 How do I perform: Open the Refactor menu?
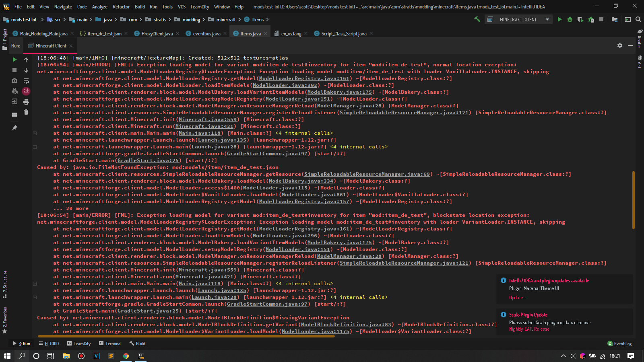point(121,7)
